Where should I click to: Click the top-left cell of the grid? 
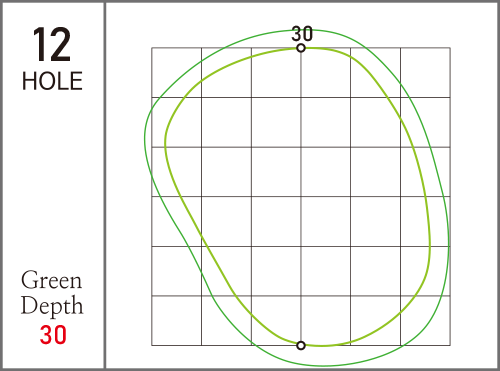pos(177,73)
